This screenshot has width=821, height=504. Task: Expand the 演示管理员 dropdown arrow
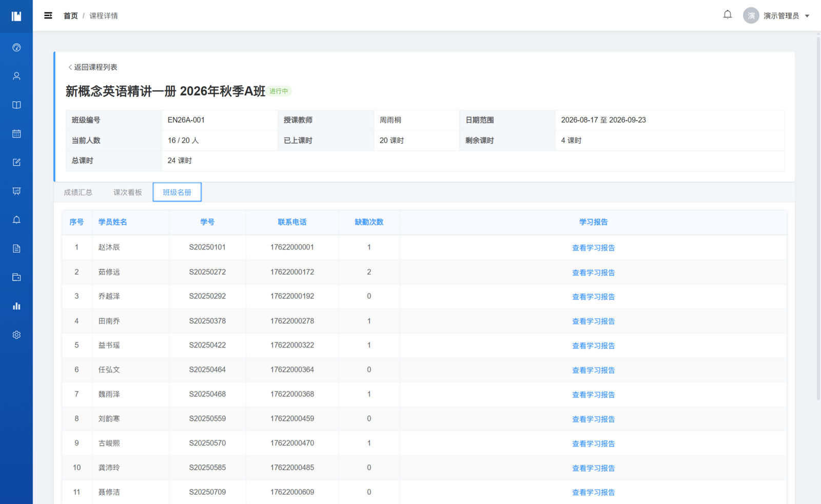[807, 16]
